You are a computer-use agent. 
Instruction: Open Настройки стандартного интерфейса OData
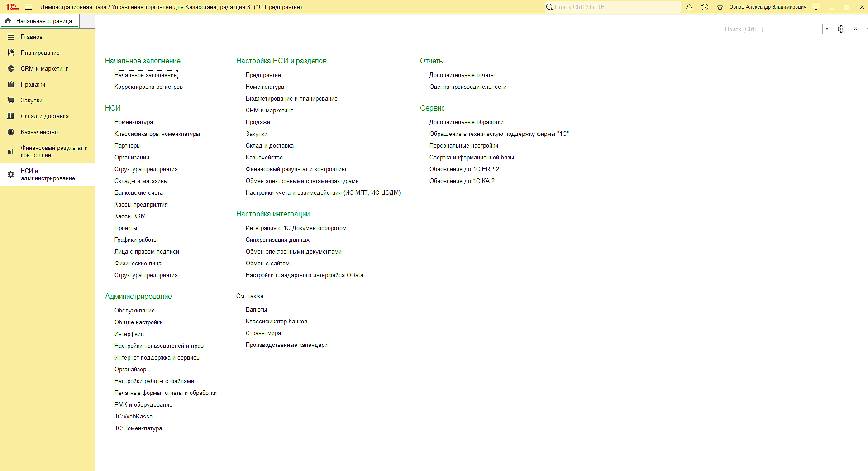coord(305,275)
